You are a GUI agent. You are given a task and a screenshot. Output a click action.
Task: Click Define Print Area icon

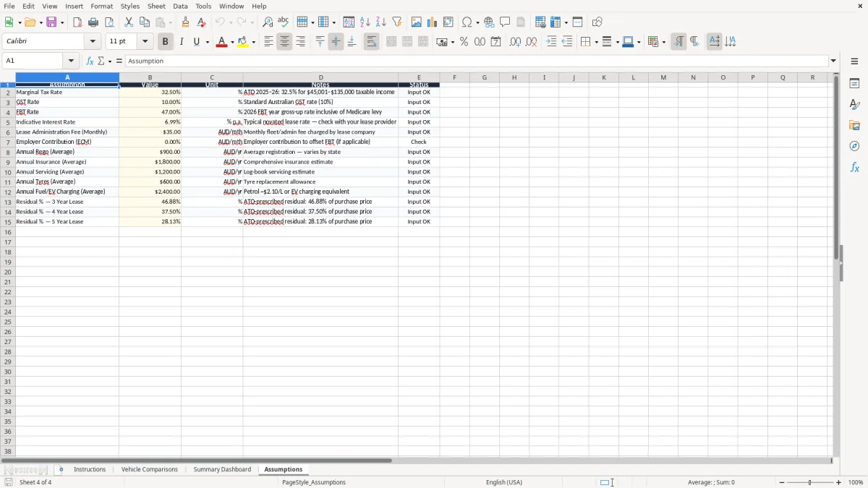pyautogui.click(x=540, y=22)
